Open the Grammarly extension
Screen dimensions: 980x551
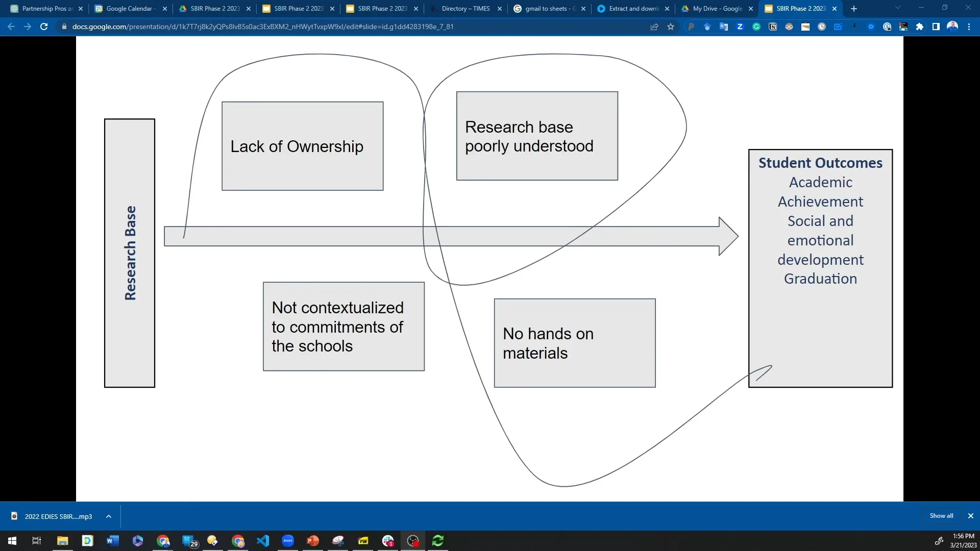756,27
